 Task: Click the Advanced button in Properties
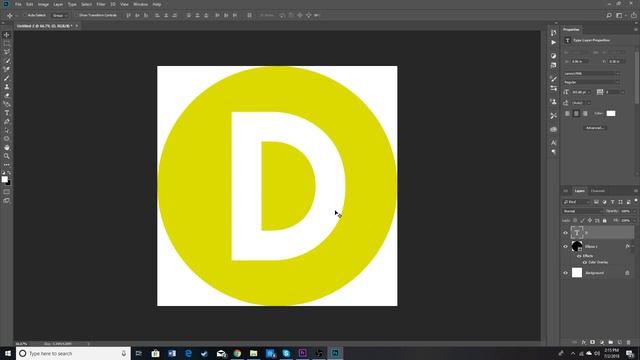[x=595, y=128]
